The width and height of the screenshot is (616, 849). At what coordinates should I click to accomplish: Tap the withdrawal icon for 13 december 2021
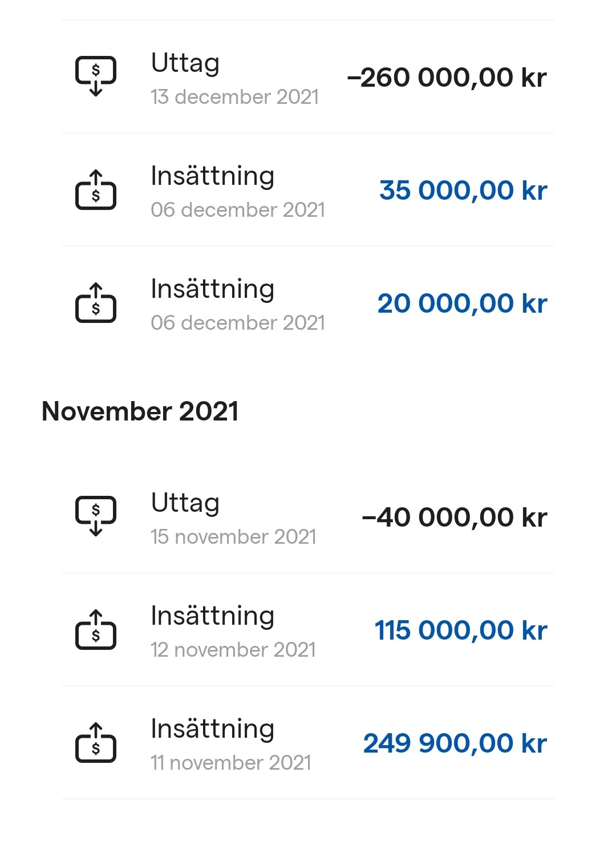96,76
